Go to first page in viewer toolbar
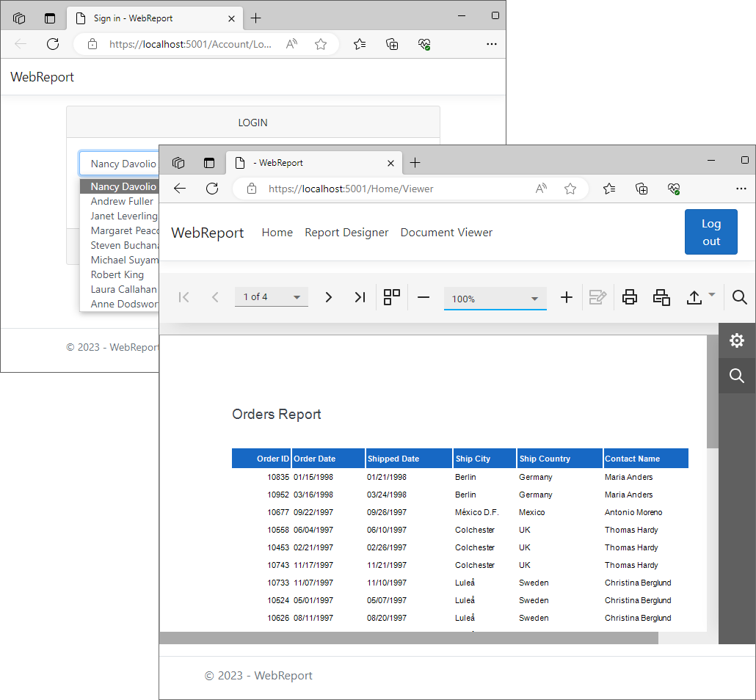Viewport: 756px width, 700px height. point(183,297)
